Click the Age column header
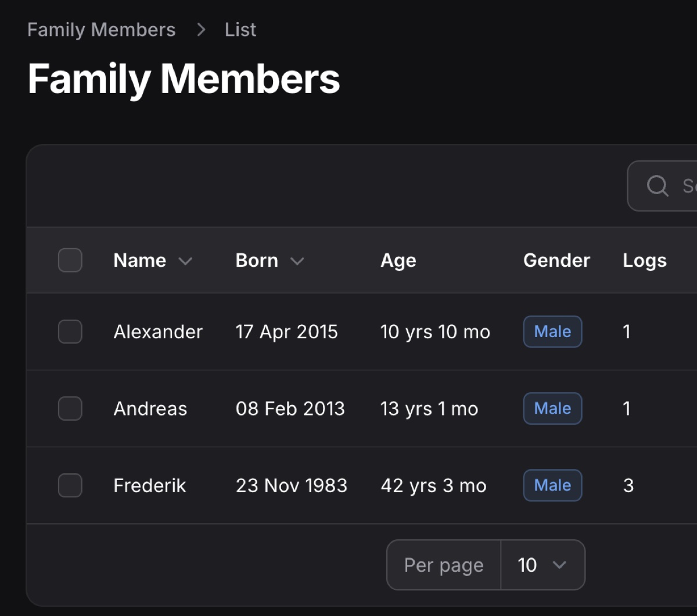The height and width of the screenshot is (616, 697). click(x=398, y=260)
